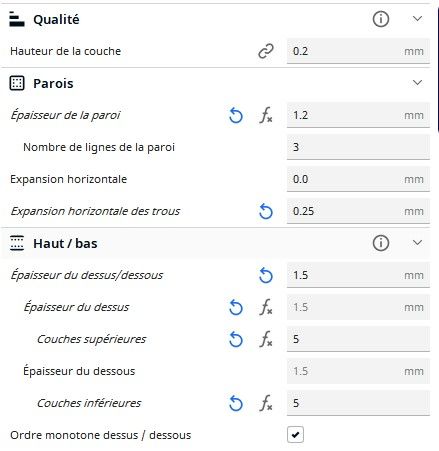The height and width of the screenshot is (451, 439).
Task: Open the Qualité section info icon
Action: tap(380, 19)
